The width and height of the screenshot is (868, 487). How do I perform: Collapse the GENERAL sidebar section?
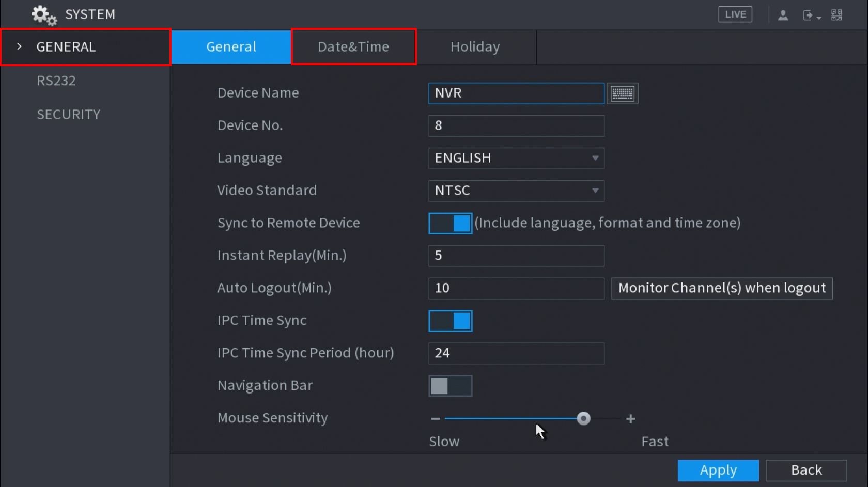19,47
